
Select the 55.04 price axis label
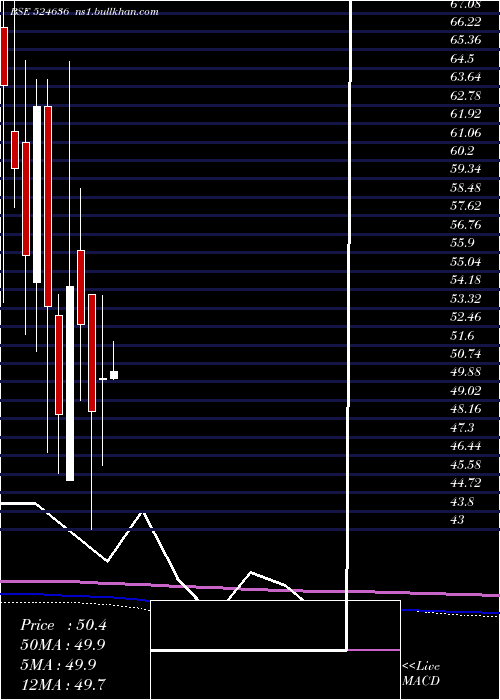(466, 262)
